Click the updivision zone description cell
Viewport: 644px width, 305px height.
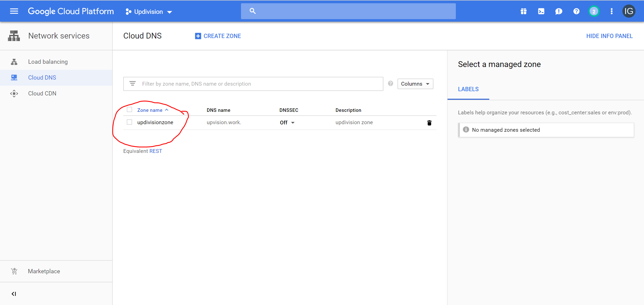(x=354, y=122)
